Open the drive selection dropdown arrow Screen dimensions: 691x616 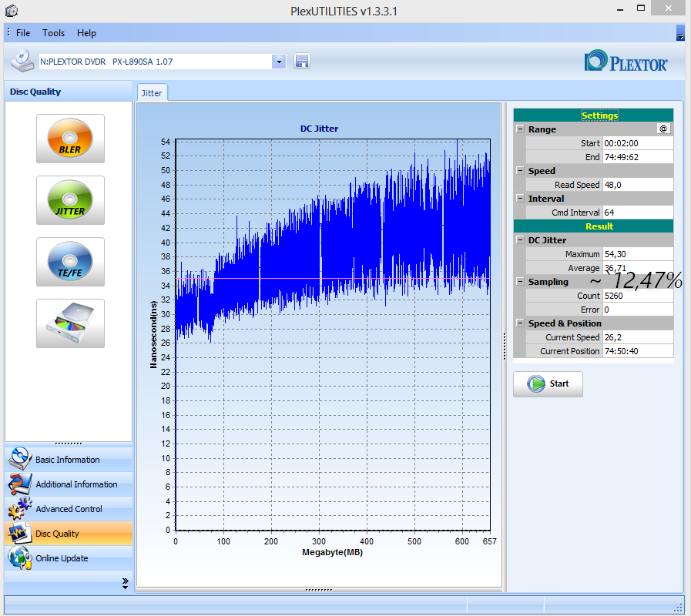[x=279, y=62]
